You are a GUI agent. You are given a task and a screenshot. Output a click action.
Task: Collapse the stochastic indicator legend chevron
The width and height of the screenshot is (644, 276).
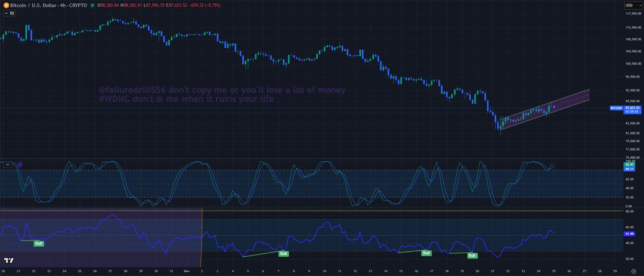(8, 165)
